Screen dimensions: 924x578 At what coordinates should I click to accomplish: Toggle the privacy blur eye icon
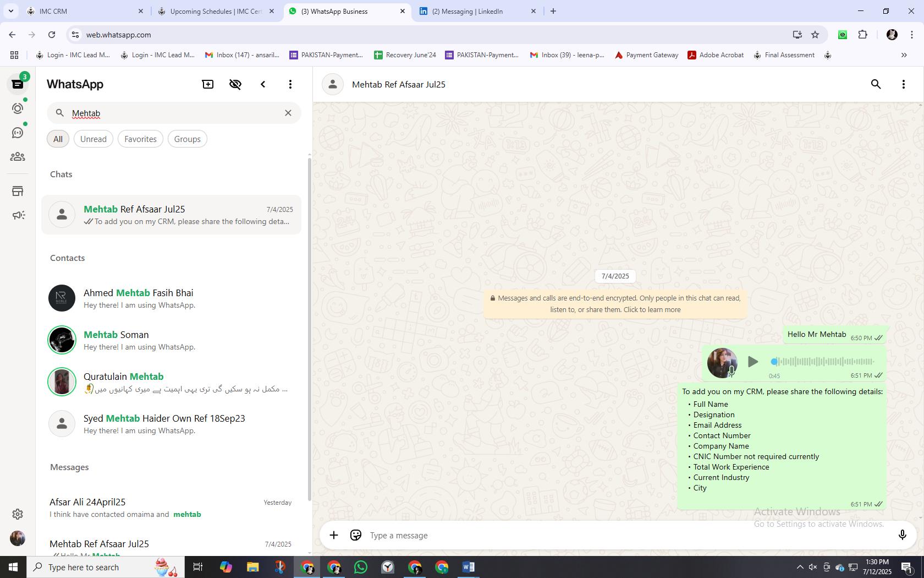click(235, 84)
